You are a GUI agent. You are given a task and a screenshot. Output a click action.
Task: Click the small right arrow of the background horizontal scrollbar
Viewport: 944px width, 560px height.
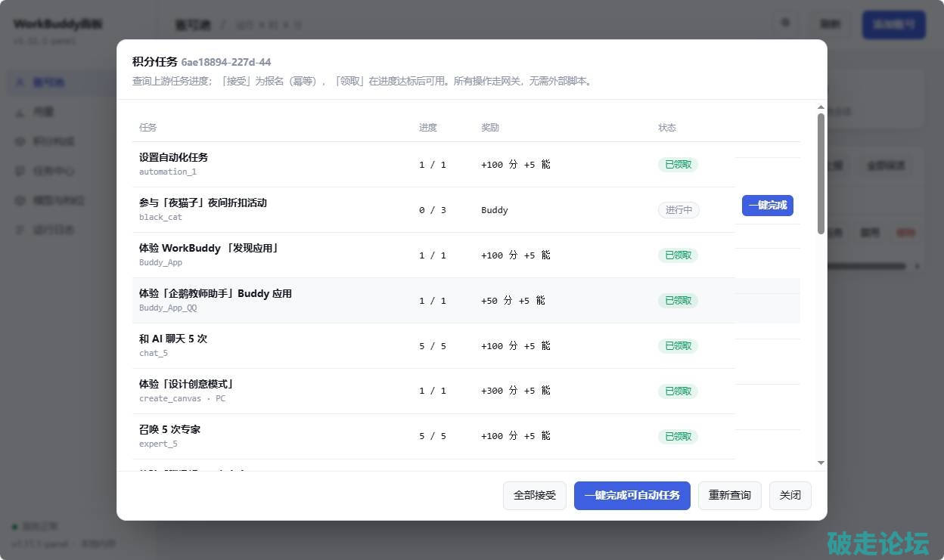click(918, 266)
